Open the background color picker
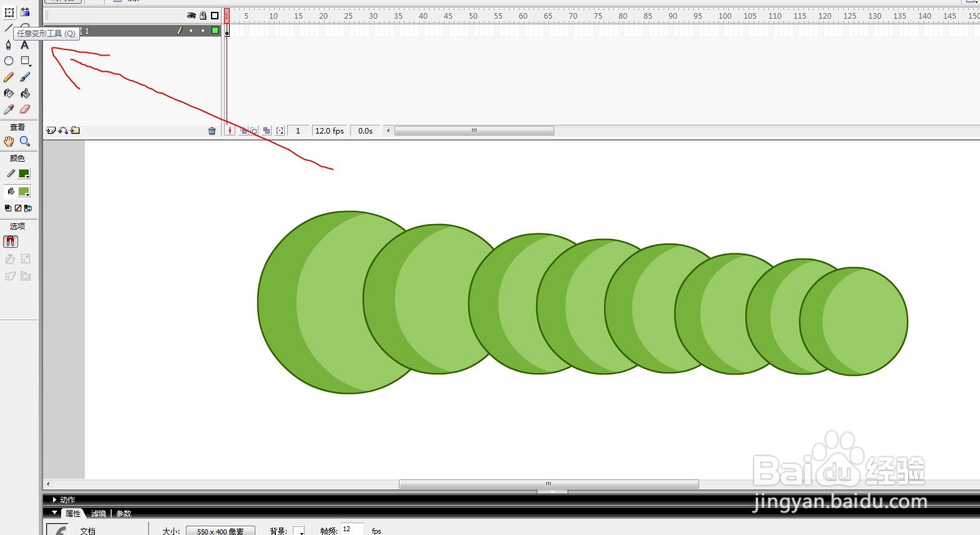 (x=298, y=531)
